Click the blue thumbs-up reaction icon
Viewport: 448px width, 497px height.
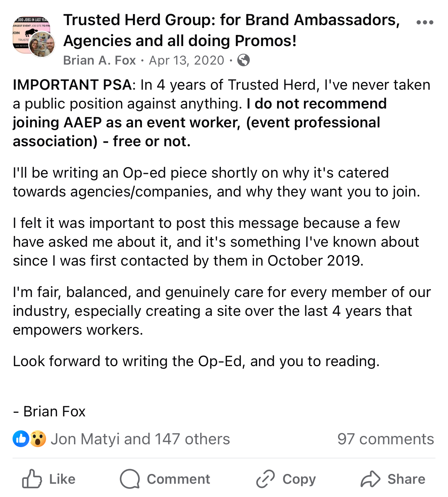21,439
